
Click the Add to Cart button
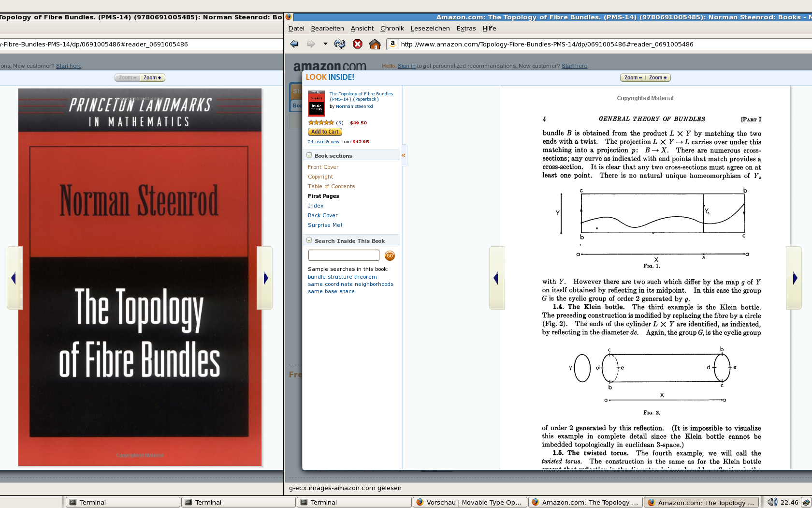coord(325,132)
